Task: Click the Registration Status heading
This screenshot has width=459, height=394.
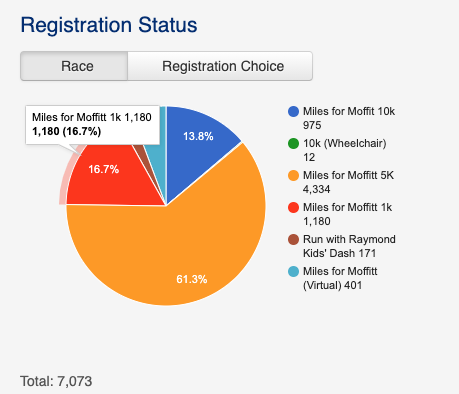Action: 109,25
